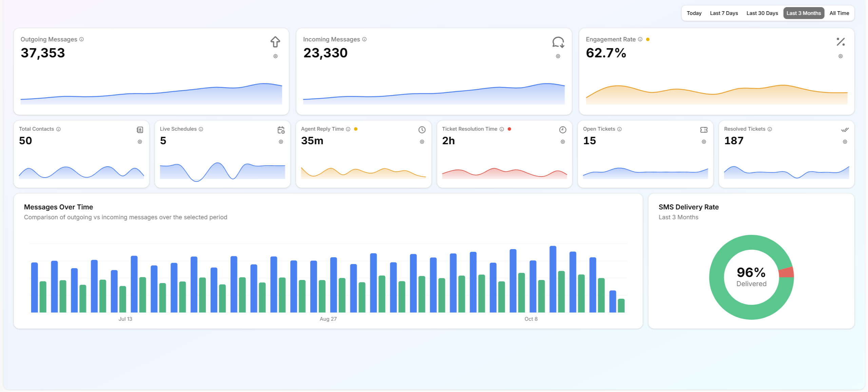The width and height of the screenshot is (868, 392).
Task: Switch to Last 7 Days range
Action: (x=724, y=13)
